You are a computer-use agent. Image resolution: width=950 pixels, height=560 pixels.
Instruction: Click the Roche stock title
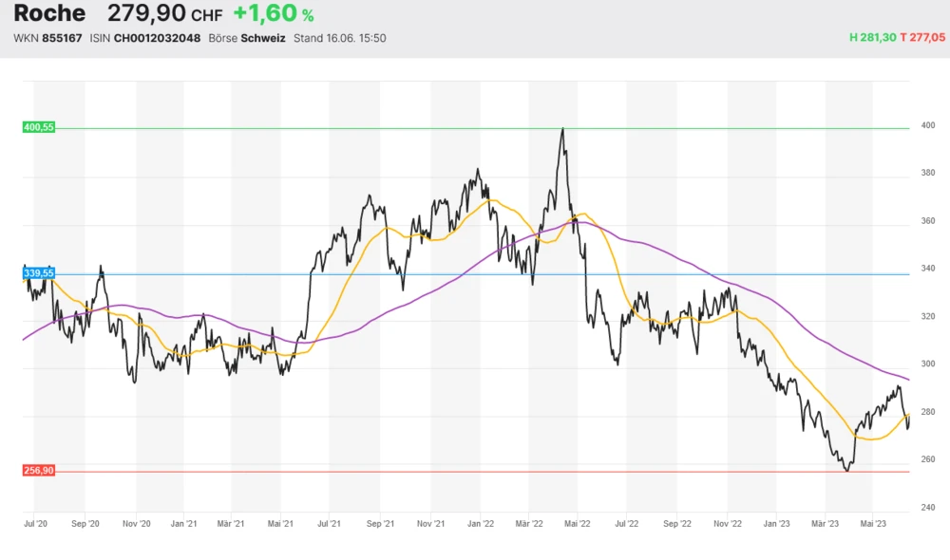click(x=49, y=13)
